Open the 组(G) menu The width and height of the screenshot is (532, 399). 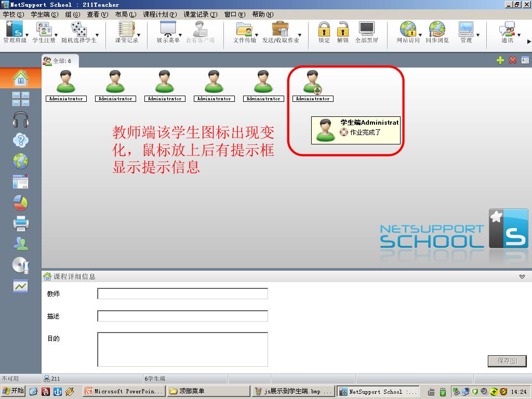(73, 14)
